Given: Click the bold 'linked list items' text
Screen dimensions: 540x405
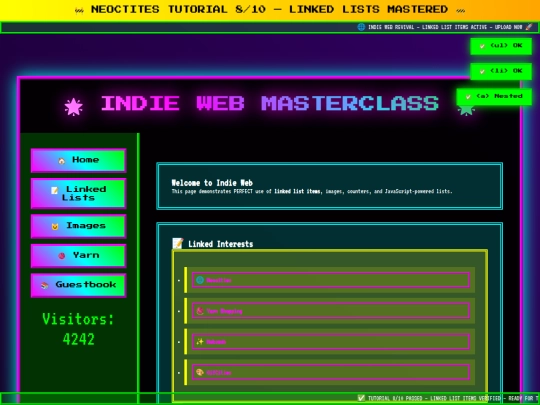Looking at the screenshot, I should click(297, 191).
